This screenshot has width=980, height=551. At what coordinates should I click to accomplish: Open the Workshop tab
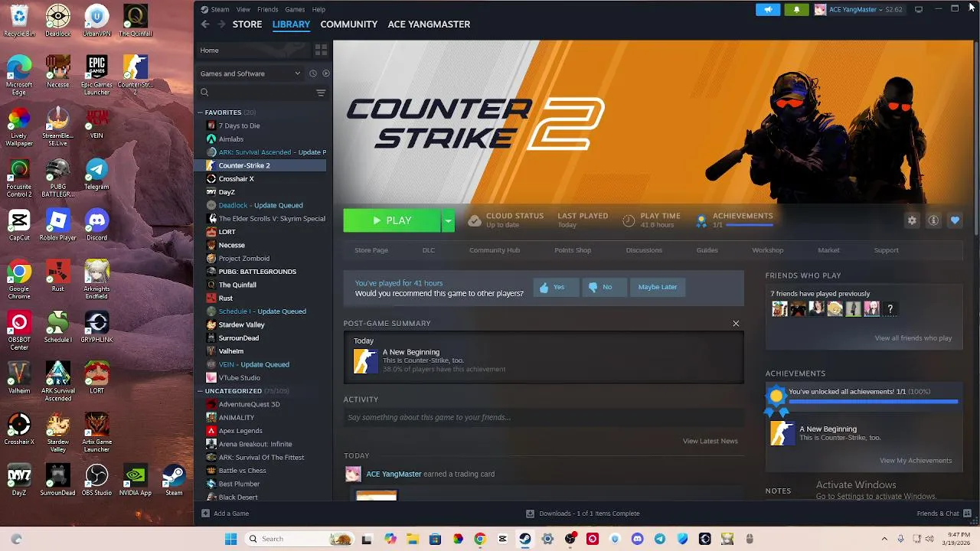pos(767,250)
